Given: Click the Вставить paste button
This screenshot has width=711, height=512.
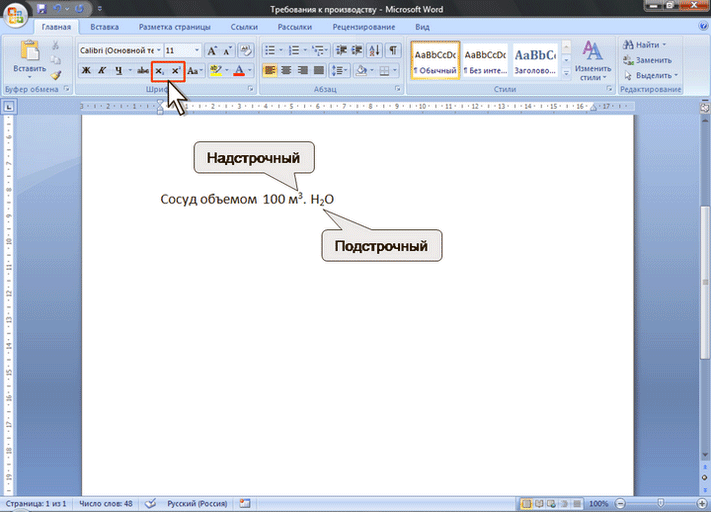Looking at the screenshot, I should click(29, 59).
